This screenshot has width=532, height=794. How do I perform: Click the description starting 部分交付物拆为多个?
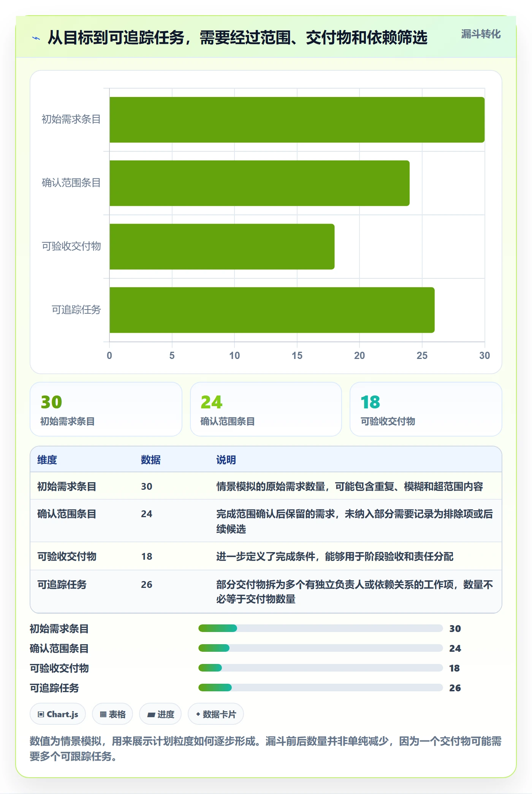coord(355,592)
